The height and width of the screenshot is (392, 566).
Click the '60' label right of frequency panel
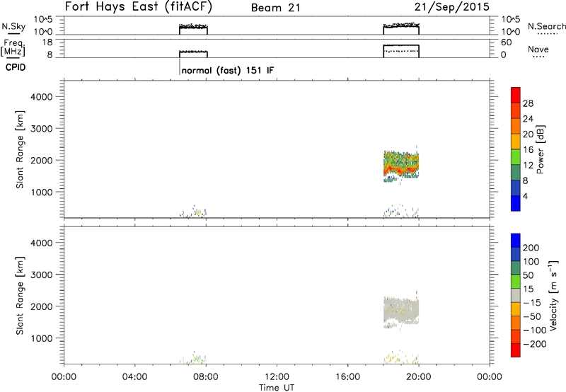(x=506, y=42)
